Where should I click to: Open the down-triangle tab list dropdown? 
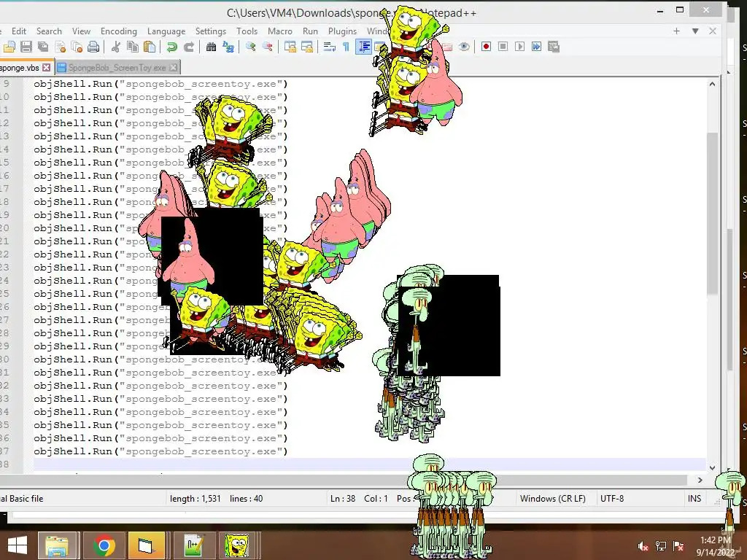click(x=695, y=31)
